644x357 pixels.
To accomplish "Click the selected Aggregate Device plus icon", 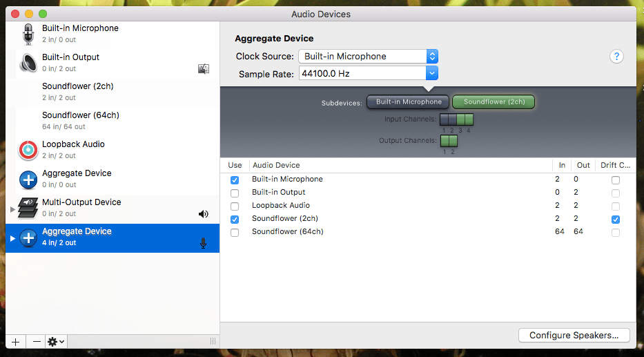I will click(x=28, y=238).
